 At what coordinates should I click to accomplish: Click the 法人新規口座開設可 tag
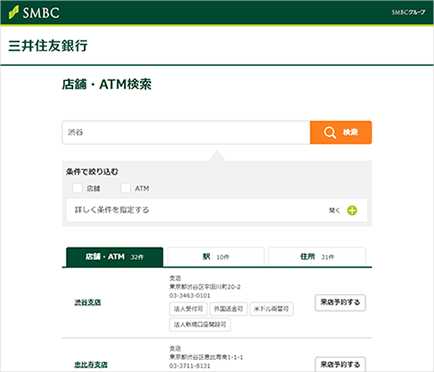tap(200, 324)
